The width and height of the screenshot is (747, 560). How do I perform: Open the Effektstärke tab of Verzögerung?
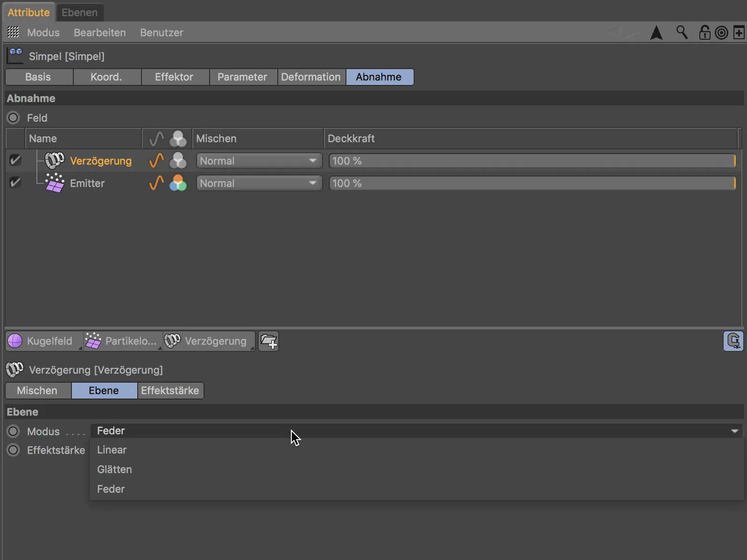point(170,391)
